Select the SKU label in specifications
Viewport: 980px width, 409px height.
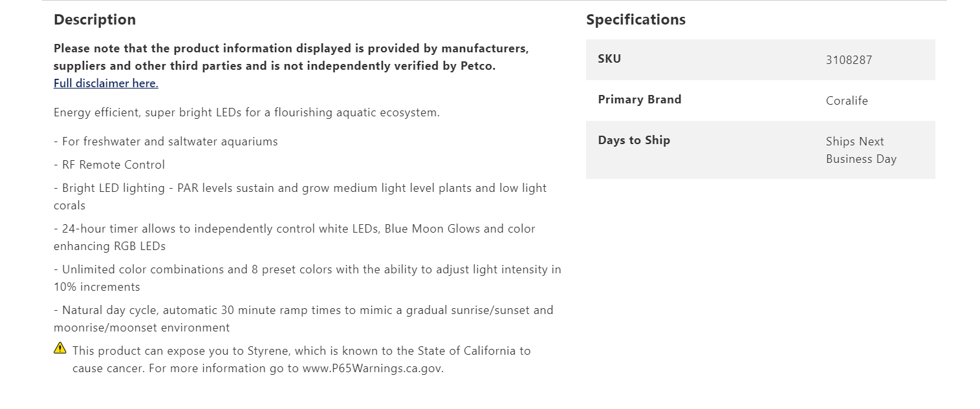click(609, 59)
